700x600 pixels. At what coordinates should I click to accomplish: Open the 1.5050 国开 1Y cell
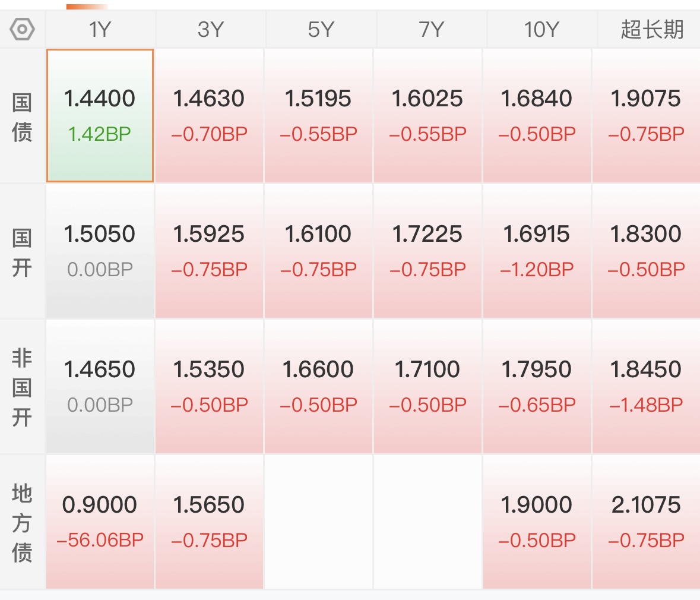click(x=100, y=251)
